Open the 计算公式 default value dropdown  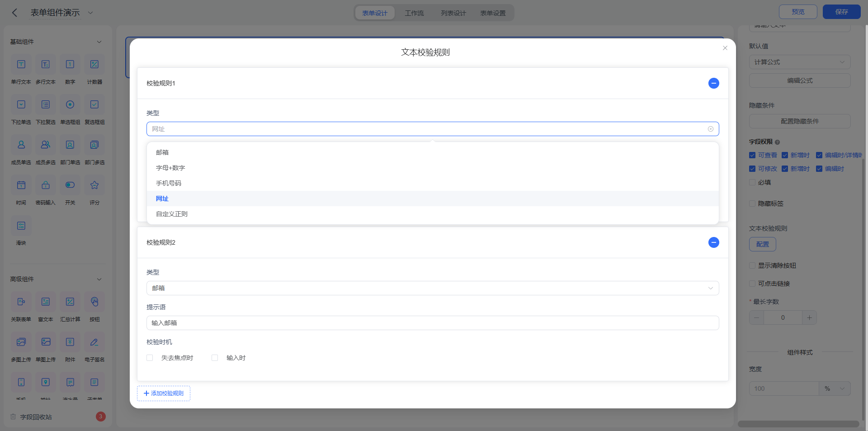click(x=800, y=62)
